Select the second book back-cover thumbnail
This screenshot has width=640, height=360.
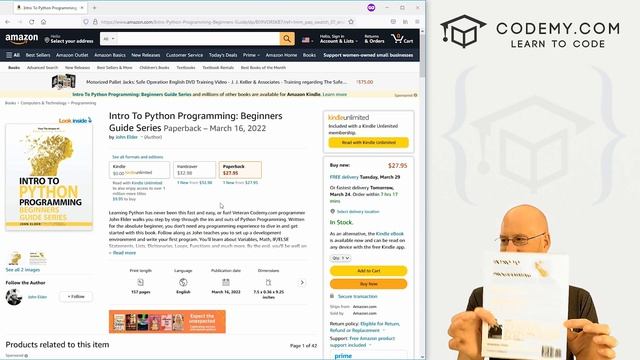coord(38,258)
